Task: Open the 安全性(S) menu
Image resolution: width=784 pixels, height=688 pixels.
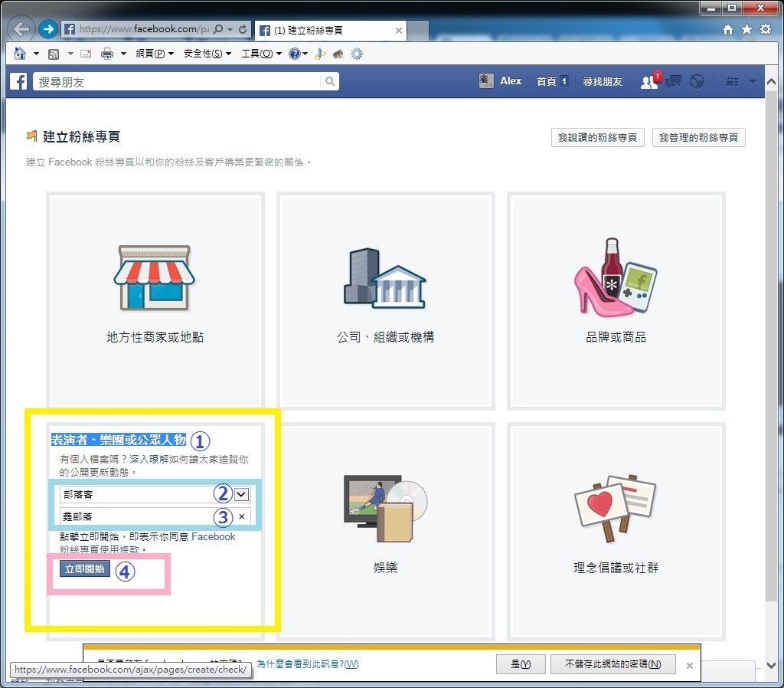Action: click(x=207, y=54)
